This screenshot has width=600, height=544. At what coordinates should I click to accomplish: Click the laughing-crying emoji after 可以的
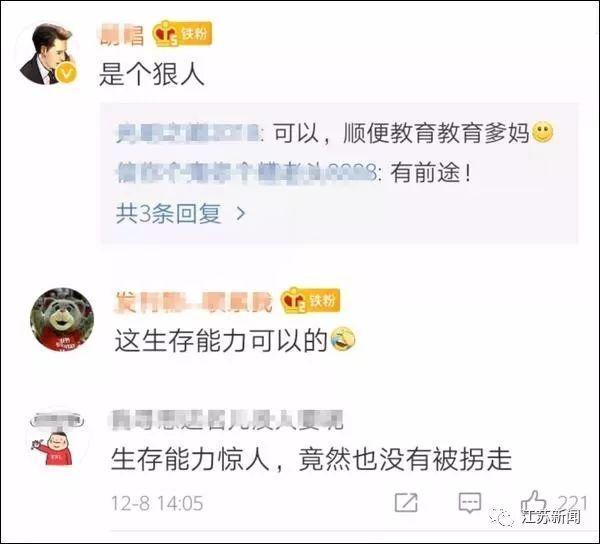(x=343, y=339)
